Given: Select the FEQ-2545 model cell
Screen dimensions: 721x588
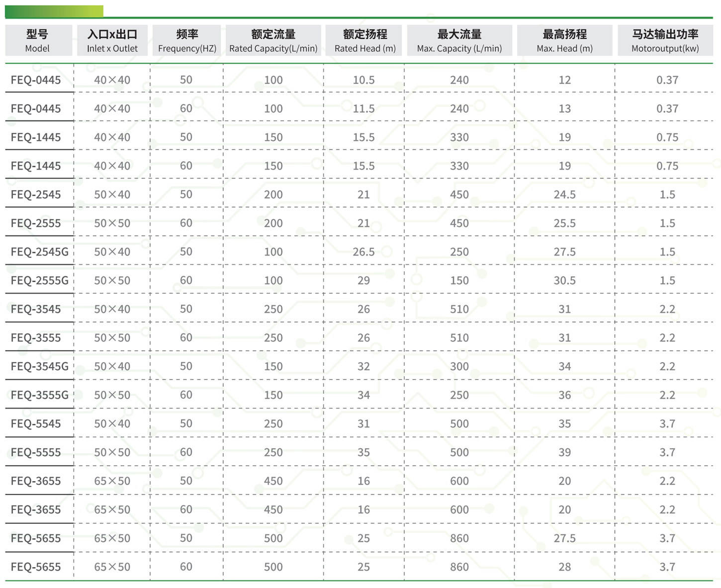Looking at the screenshot, I should click(36, 194).
